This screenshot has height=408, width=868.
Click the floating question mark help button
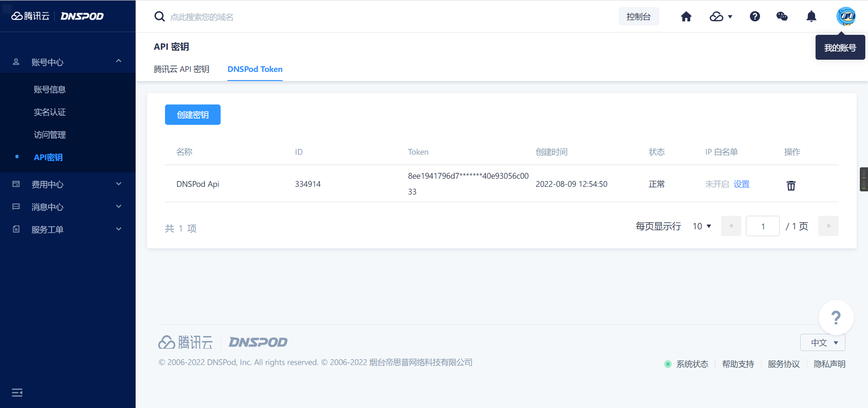pyautogui.click(x=836, y=318)
